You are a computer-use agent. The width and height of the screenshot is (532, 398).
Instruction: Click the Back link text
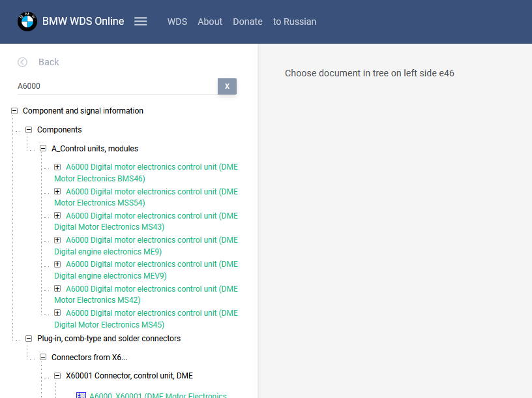(48, 62)
